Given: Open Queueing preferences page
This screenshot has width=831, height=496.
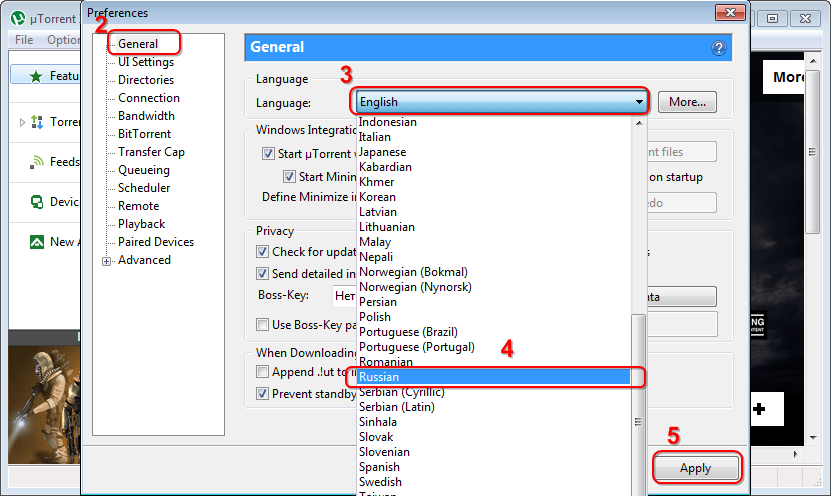Looking at the screenshot, I should (x=144, y=170).
